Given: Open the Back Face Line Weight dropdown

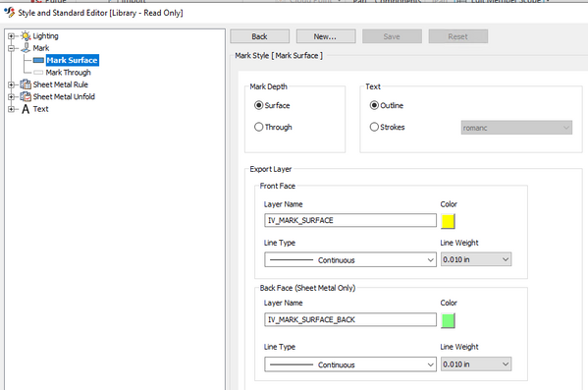Looking at the screenshot, I should (x=476, y=364).
